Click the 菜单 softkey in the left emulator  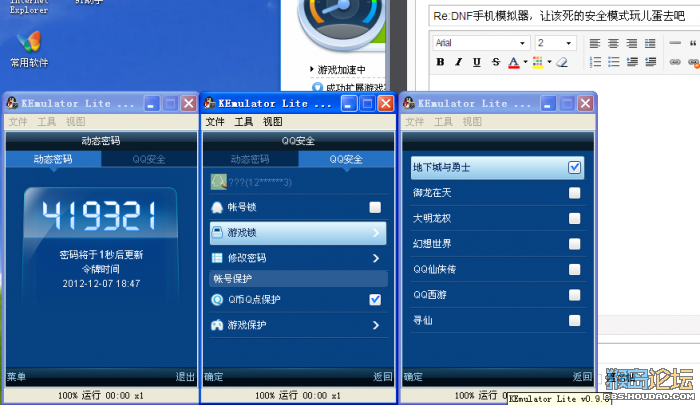click(16, 377)
